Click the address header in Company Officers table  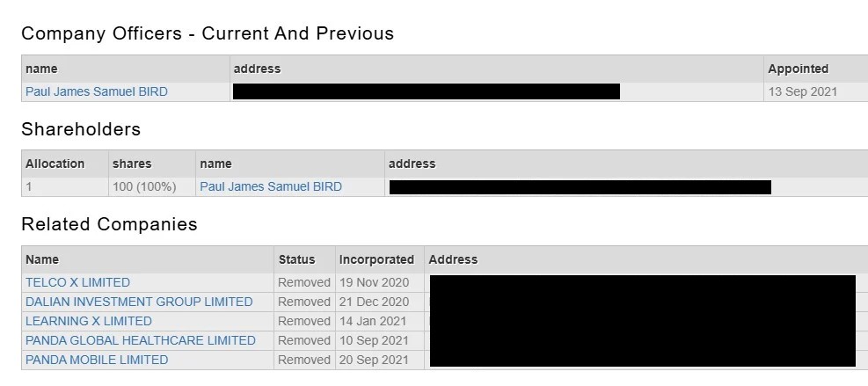click(257, 69)
